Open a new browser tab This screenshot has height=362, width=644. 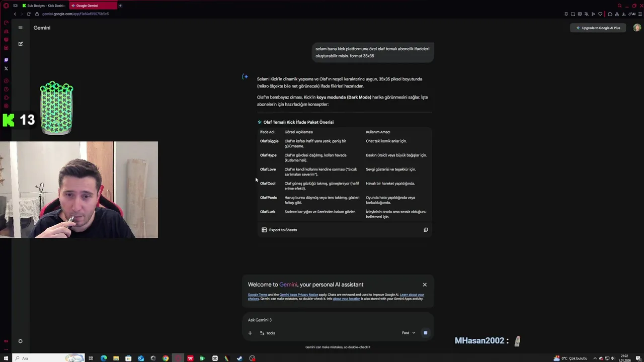(x=120, y=6)
